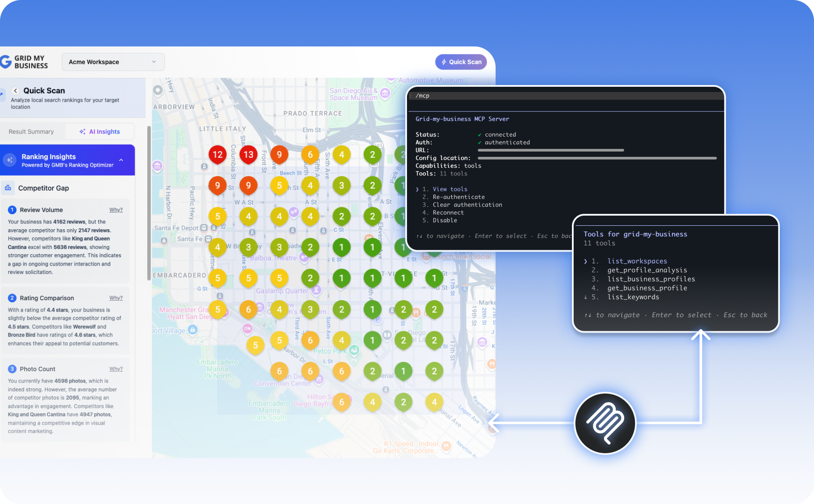Select list_workspaces in the tools list
This screenshot has width=814, height=504.
[x=637, y=261]
